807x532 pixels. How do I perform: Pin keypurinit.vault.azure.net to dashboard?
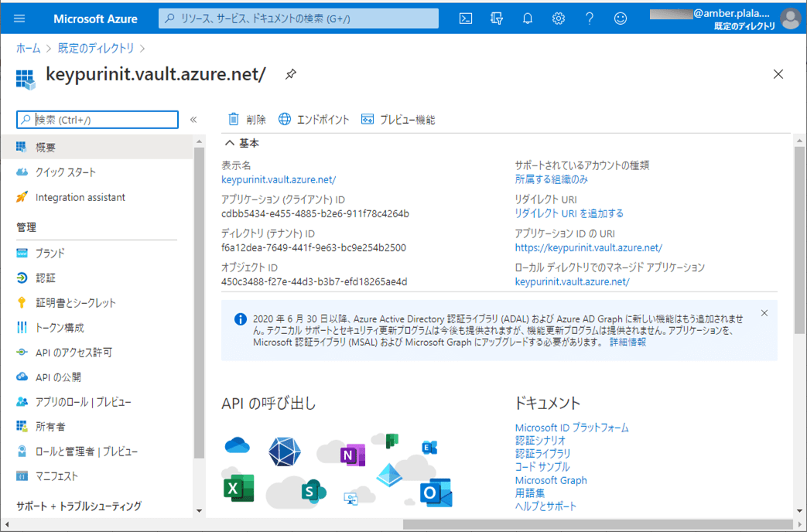291,74
